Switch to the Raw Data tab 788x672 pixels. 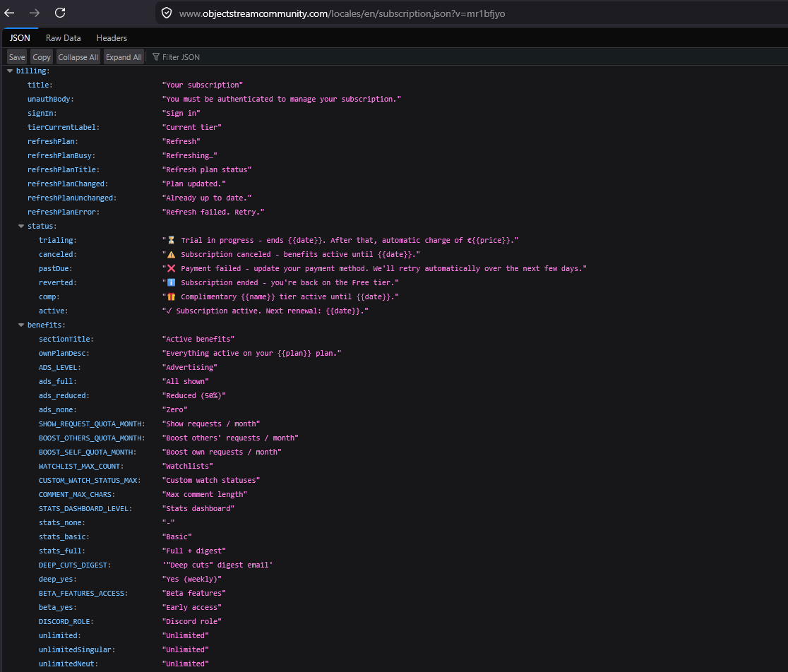click(64, 38)
